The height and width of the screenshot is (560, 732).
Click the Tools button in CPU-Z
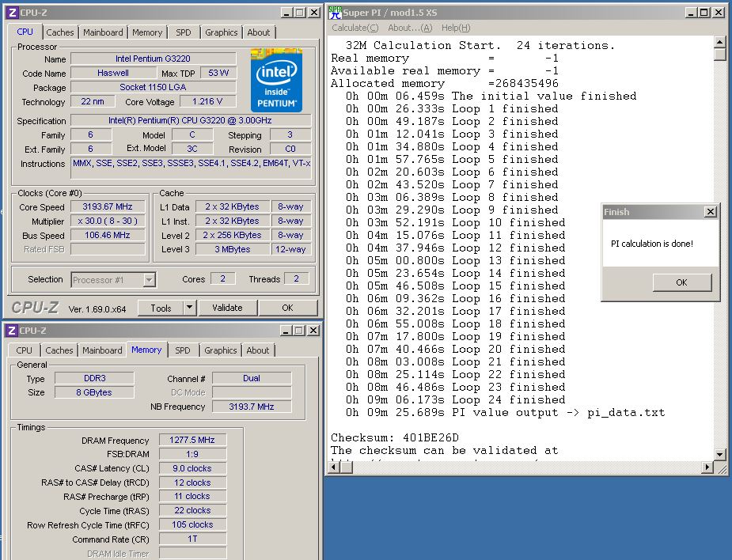coord(161,308)
